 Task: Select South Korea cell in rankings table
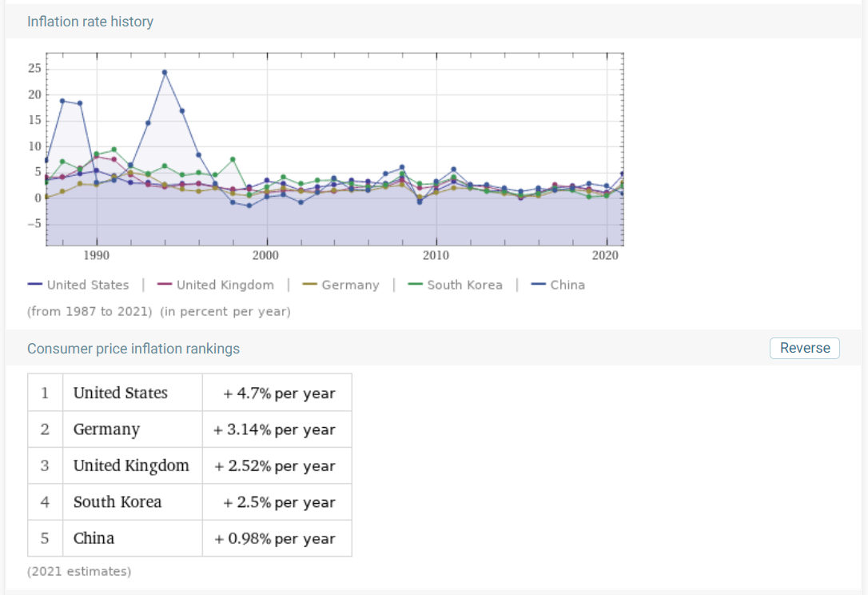coord(133,502)
